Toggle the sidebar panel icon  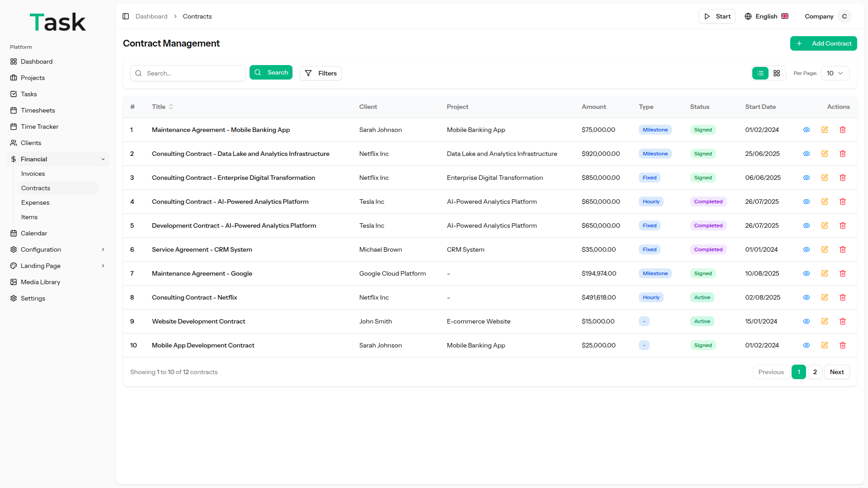(126, 16)
